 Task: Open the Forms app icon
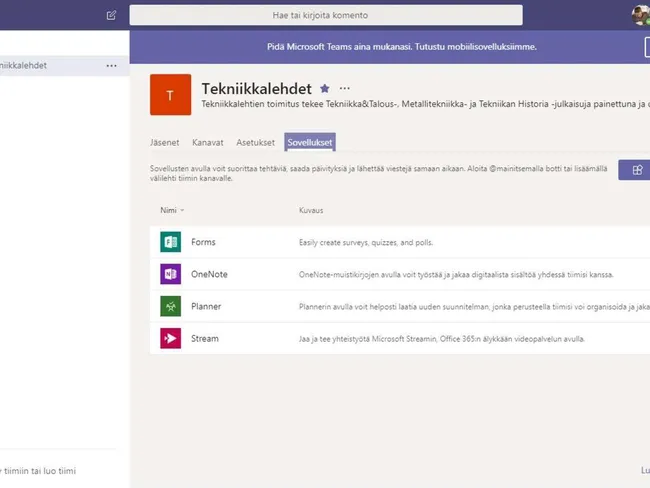(x=170, y=242)
